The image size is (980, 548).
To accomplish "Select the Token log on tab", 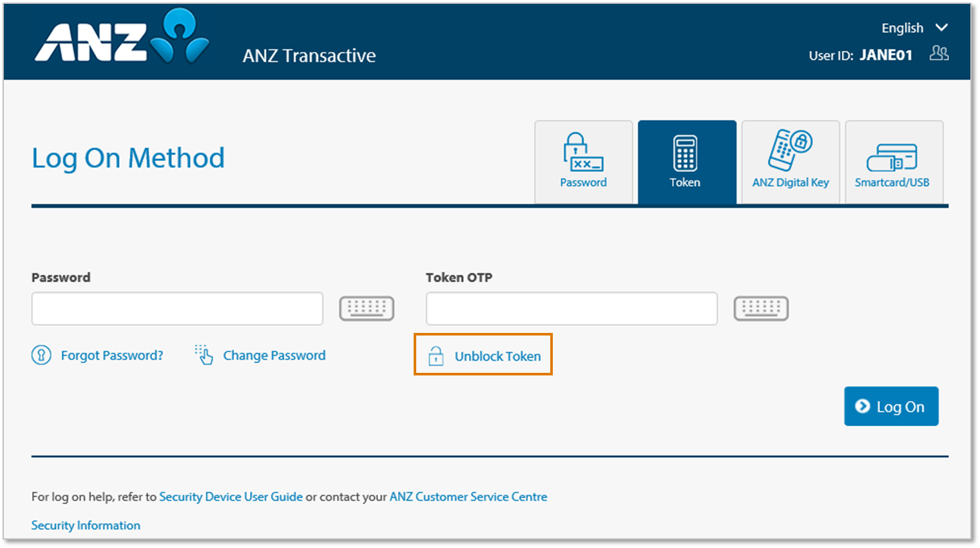I will pos(687,162).
